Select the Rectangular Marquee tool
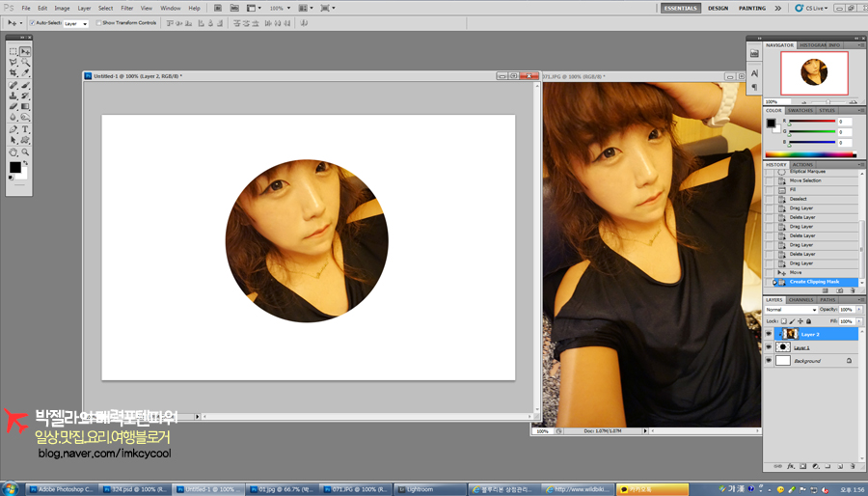This screenshot has height=496, width=868. 14,51
